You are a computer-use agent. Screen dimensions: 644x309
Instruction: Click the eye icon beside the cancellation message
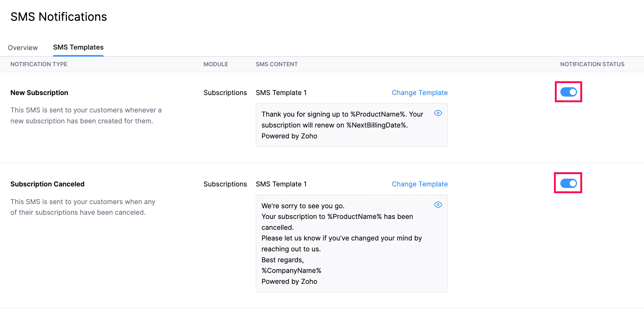[438, 205]
